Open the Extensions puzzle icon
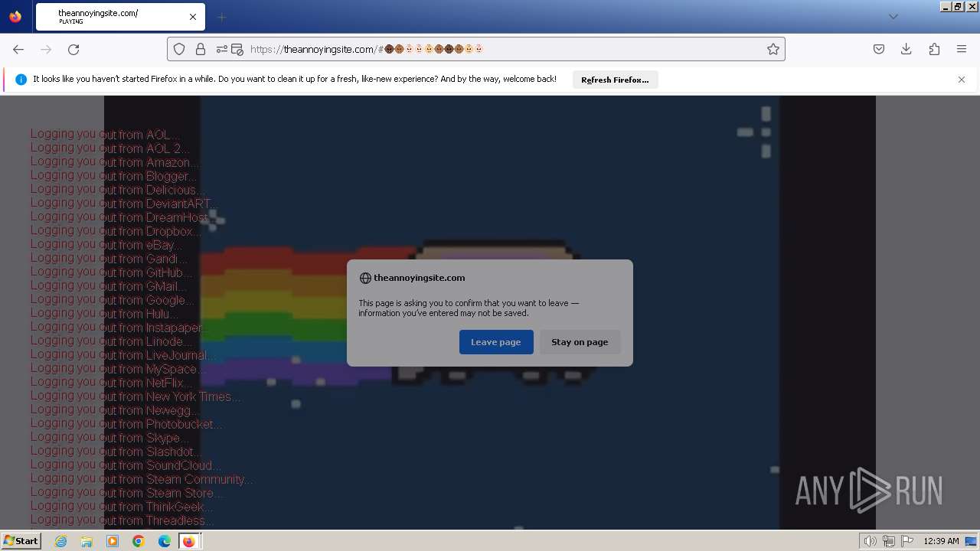This screenshot has width=980, height=551. pyautogui.click(x=934, y=49)
